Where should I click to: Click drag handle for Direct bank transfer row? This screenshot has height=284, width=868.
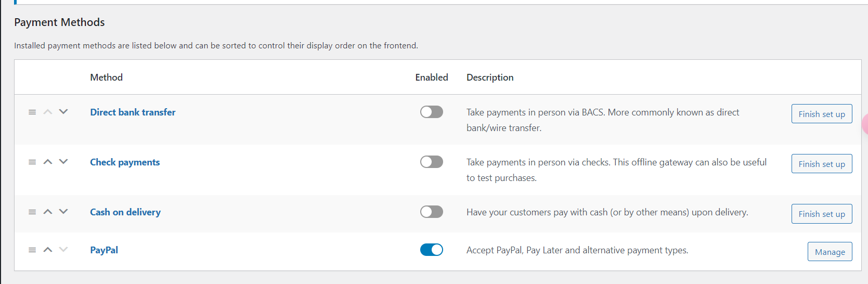point(32,112)
